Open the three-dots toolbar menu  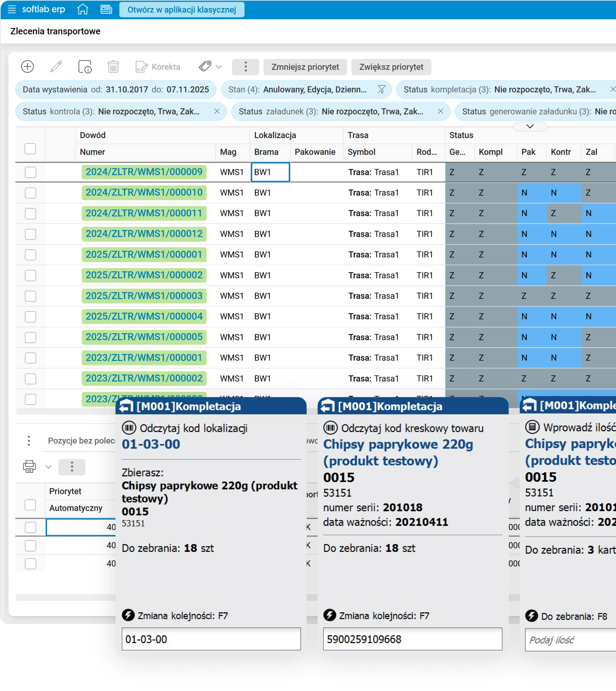tap(245, 67)
